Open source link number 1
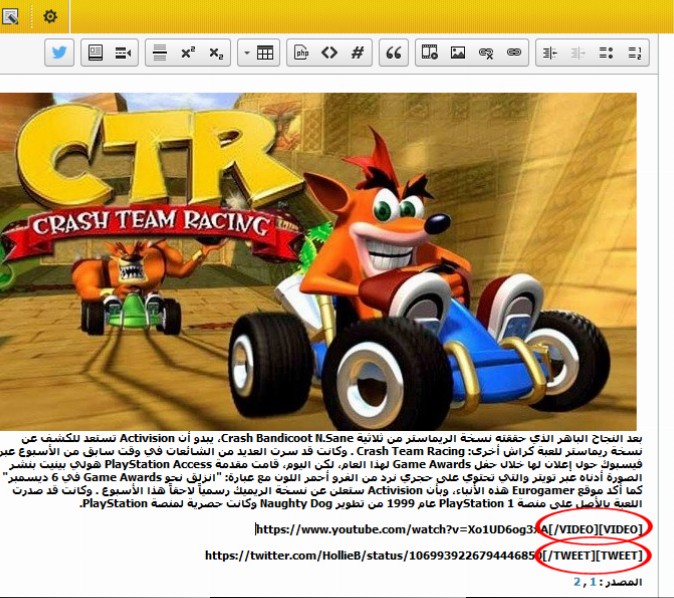Image resolution: width=674 pixels, height=598 pixels. (x=593, y=582)
